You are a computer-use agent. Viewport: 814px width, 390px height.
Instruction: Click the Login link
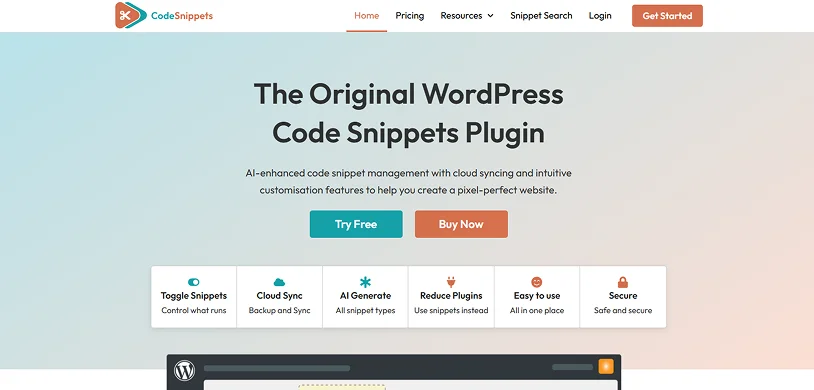click(x=600, y=16)
